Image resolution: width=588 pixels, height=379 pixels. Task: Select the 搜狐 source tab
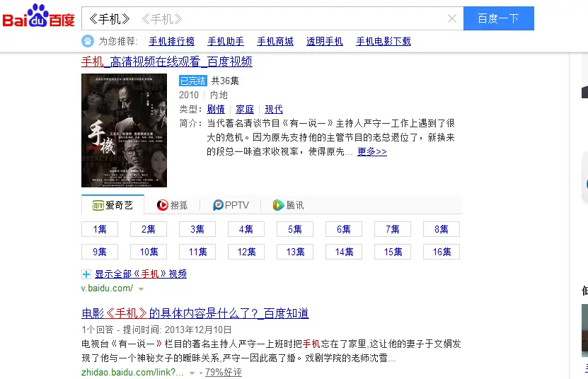point(172,205)
